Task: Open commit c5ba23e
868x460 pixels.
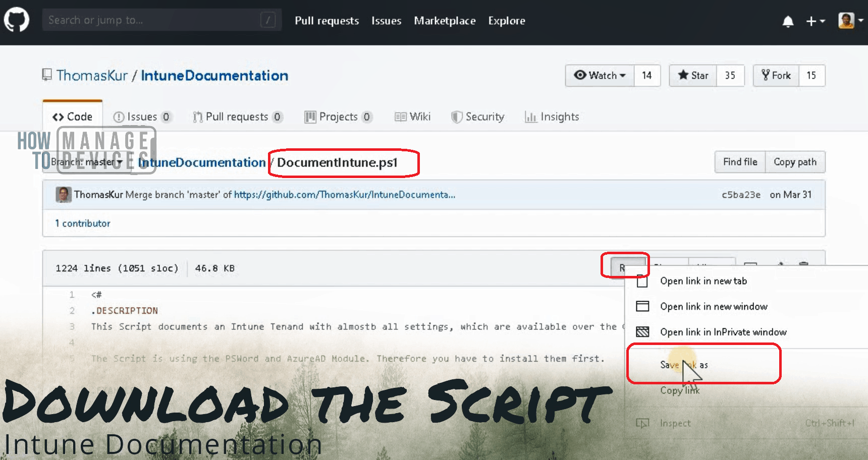Action: [741, 195]
